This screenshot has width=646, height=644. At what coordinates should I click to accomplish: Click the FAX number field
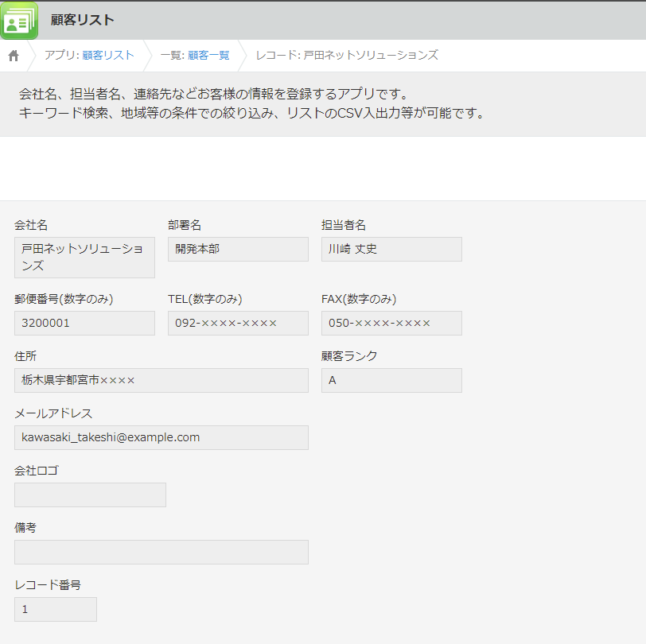coord(391,323)
